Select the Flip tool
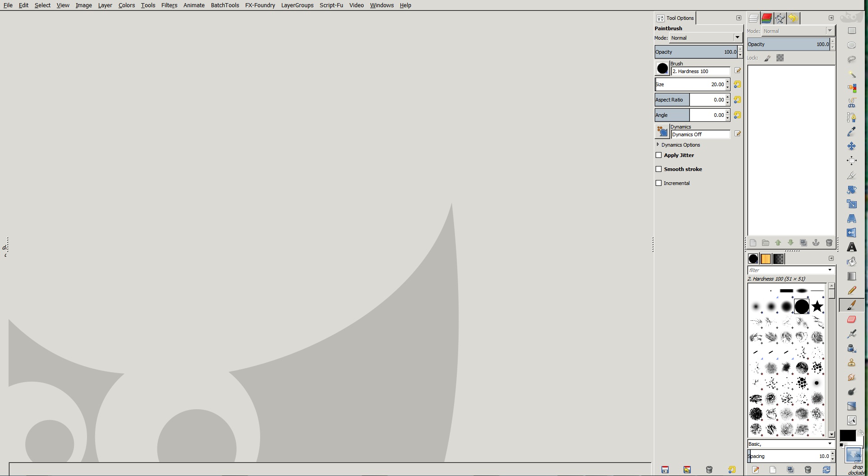 [851, 233]
